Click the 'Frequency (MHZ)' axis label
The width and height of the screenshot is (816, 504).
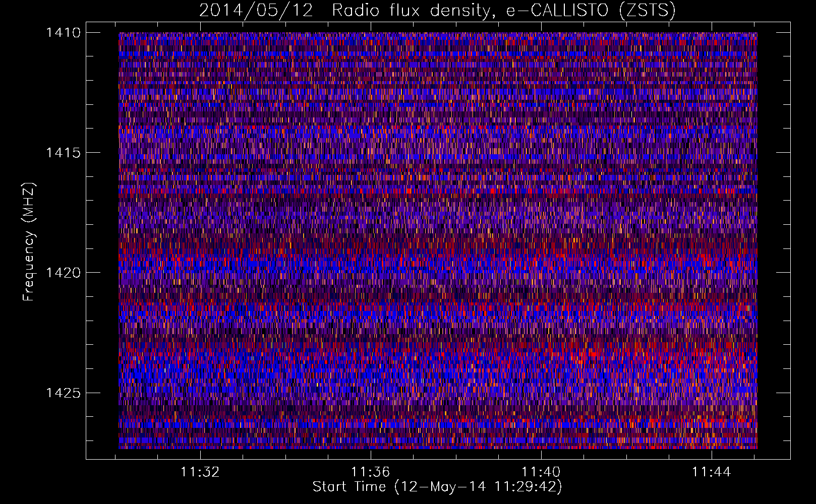(x=29, y=241)
